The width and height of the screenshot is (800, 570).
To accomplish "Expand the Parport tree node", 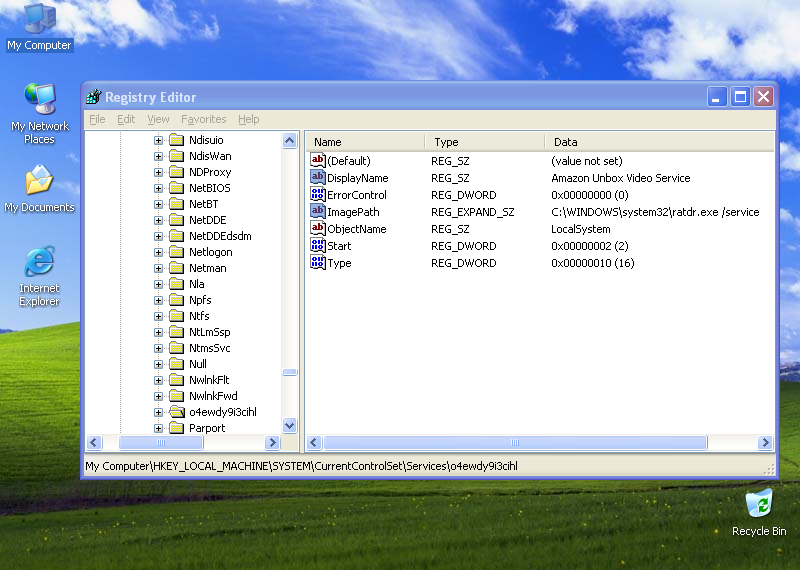I will tap(158, 428).
